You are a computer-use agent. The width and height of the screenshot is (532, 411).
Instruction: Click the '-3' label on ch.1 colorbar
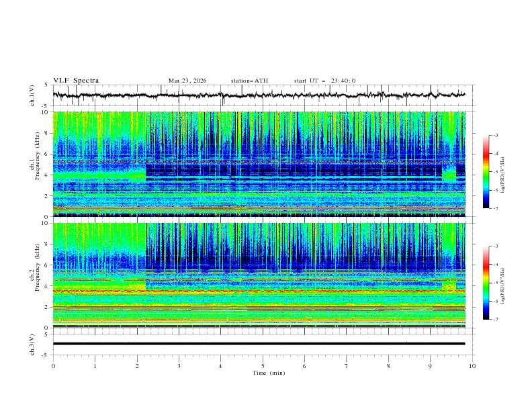pos(495,135)
